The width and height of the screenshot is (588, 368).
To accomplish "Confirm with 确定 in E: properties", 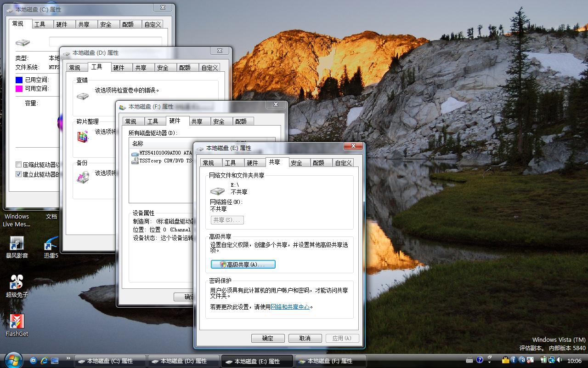I will (x=268, y=338).
